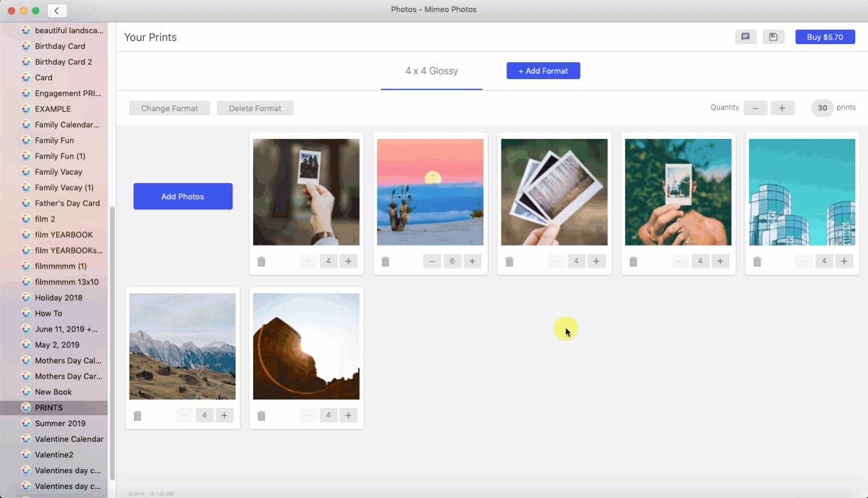Delete the polaroid-in-hand print using its trash icon
868x498 pixels.
click(261, 261)
